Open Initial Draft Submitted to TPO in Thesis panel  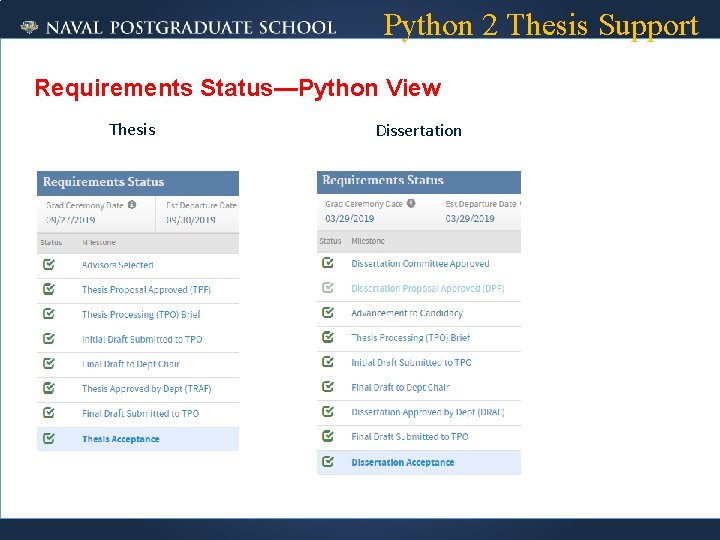(x=142, y=339)
